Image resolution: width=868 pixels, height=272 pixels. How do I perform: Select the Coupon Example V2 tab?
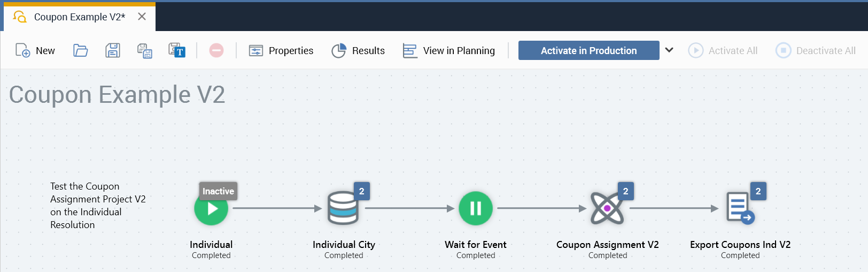[79, 17]
